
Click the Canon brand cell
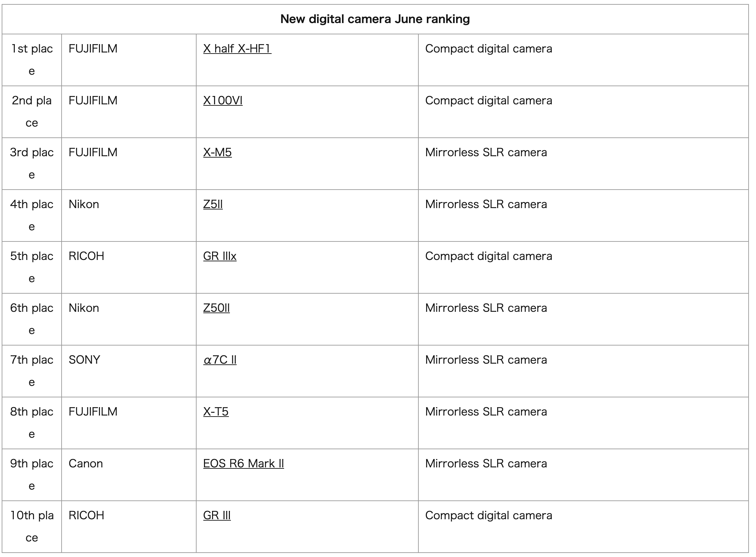[85, 464]
